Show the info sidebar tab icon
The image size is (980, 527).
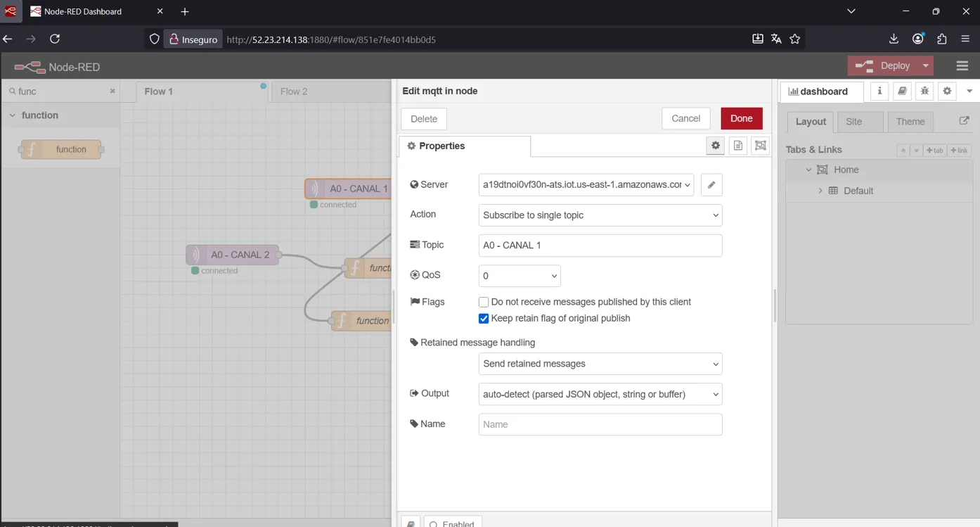pyautogui.click(x=879, y=91)
